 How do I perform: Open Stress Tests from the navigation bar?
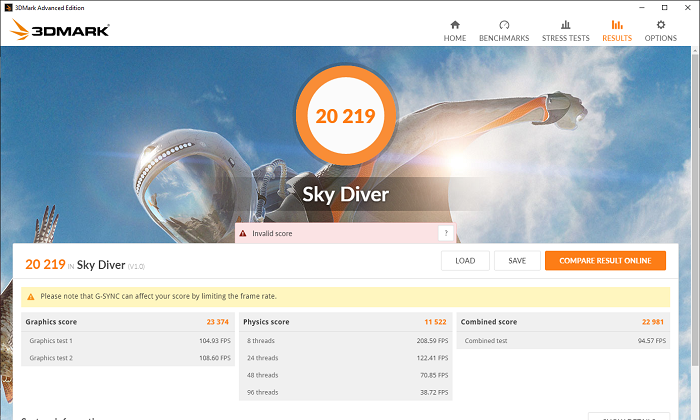pos(565,30)
